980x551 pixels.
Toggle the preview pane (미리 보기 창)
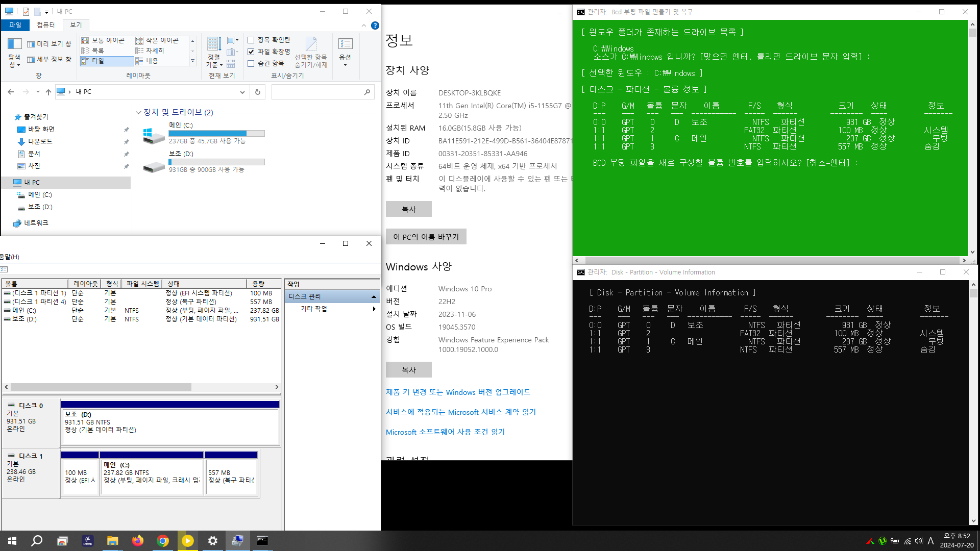click(50, 44)
